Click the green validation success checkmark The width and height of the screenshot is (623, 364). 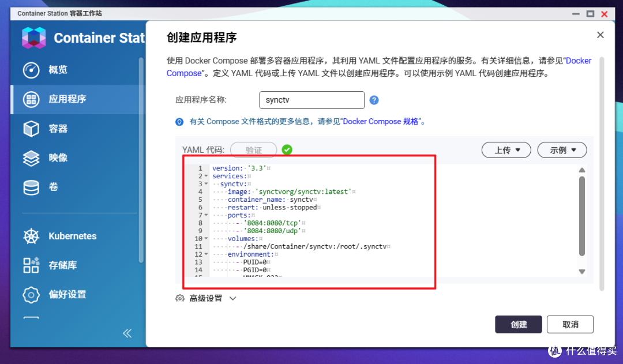(287, 149)
